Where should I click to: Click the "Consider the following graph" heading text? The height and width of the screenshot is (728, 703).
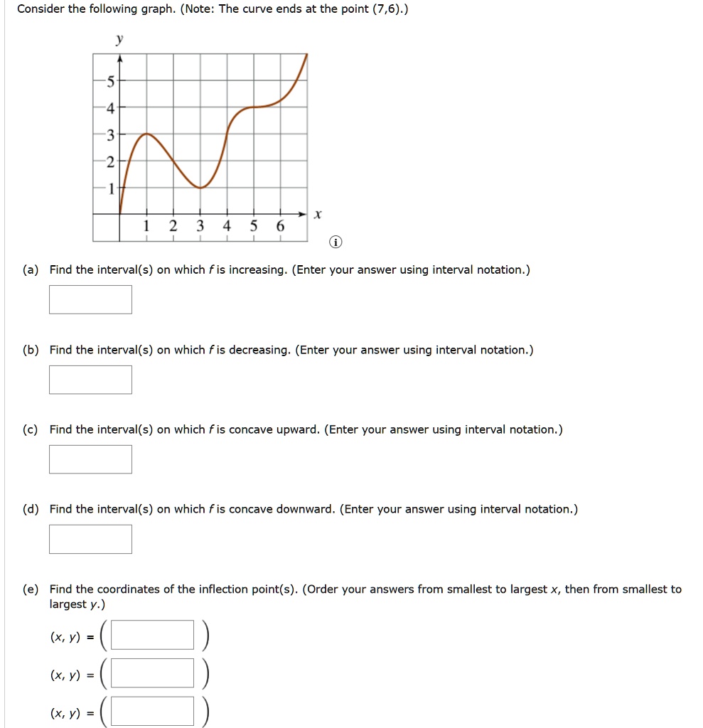point(97,9)
